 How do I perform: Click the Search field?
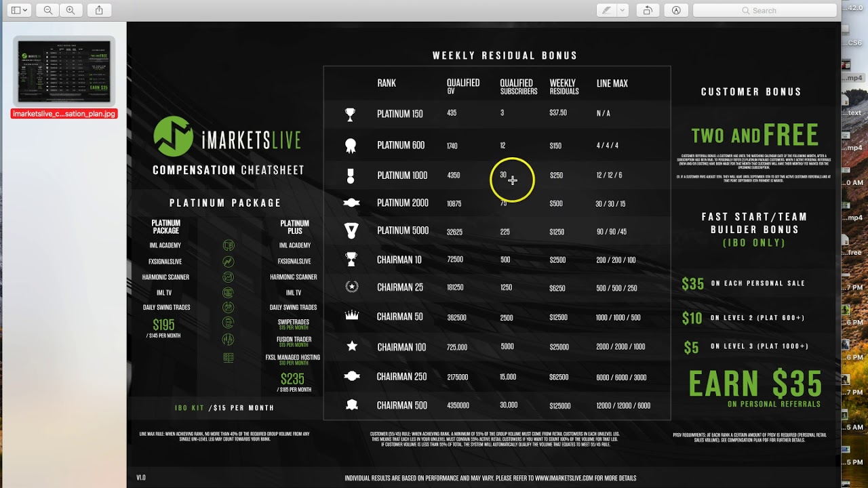[765, 10]
